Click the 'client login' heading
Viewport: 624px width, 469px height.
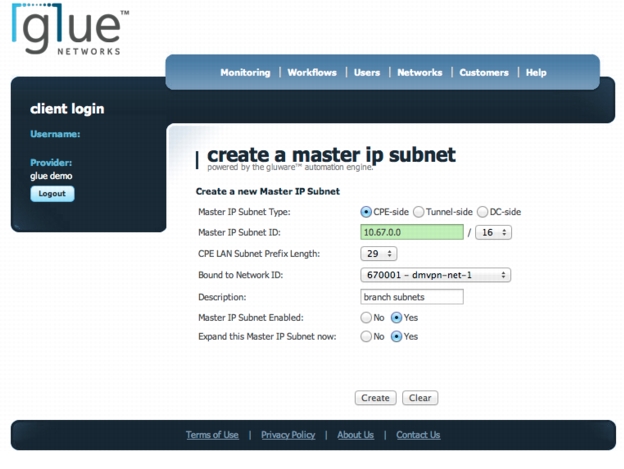tap(67, 109)
